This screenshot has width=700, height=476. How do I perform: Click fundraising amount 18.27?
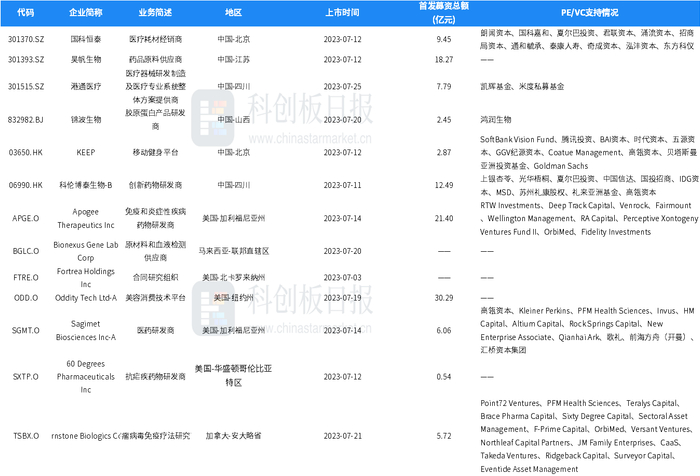[x=444, y=59]
